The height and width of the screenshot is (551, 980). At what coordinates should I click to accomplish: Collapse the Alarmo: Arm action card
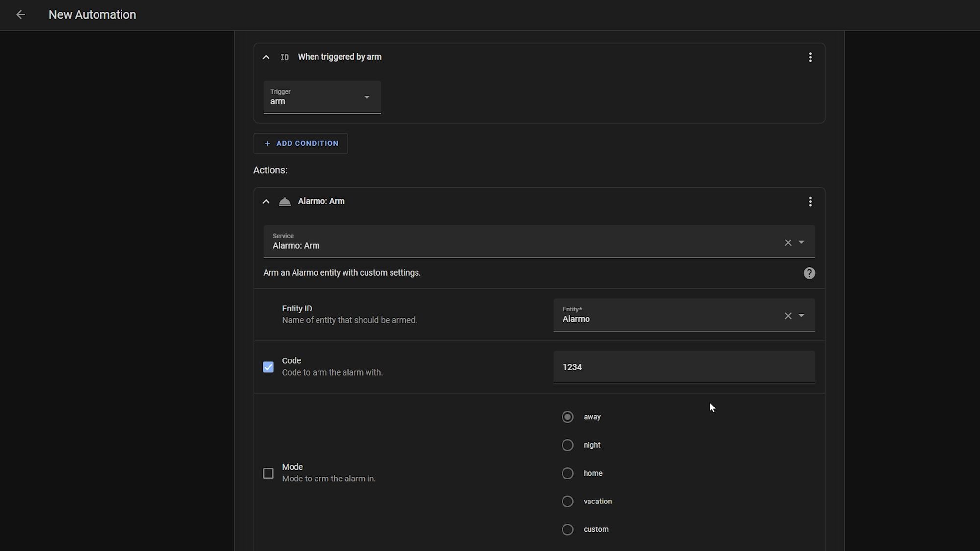click(x=266, y=202)
